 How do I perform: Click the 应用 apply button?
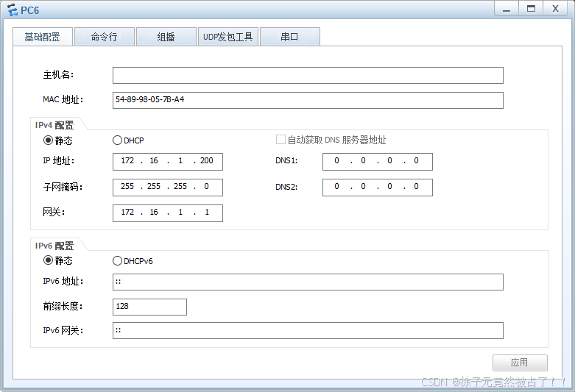(x=520, y=363)
